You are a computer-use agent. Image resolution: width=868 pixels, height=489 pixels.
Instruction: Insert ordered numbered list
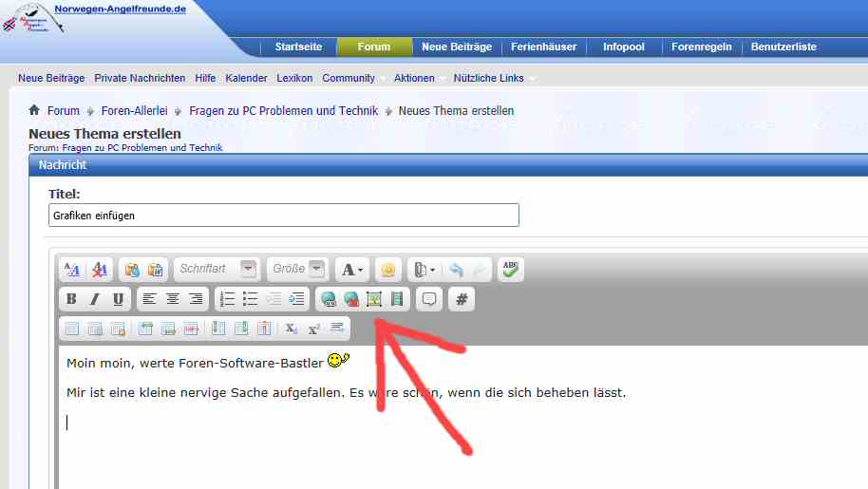[227, 299]
